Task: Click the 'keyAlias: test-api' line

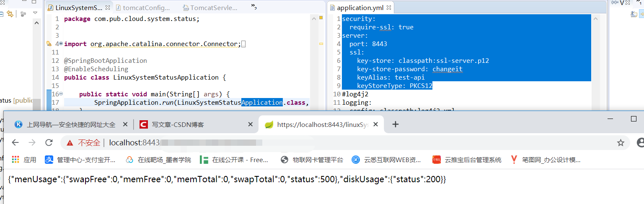Action: pos(391,77)
